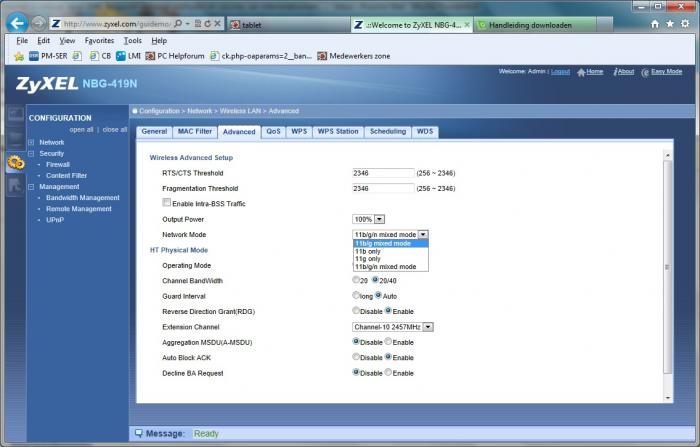Choose 11b/g mixed mode option
700x447 pixels.
391,243
